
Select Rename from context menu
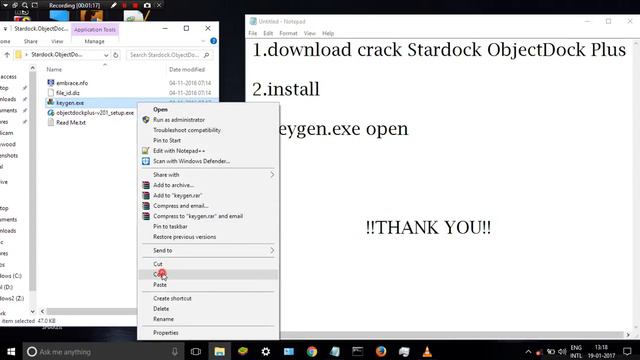click(x=163, y=319)
